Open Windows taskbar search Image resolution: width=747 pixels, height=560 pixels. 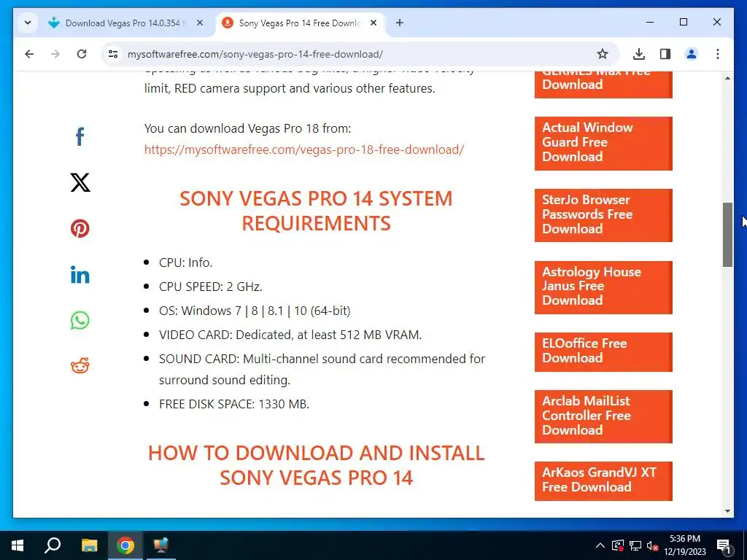tap(53, 545)
